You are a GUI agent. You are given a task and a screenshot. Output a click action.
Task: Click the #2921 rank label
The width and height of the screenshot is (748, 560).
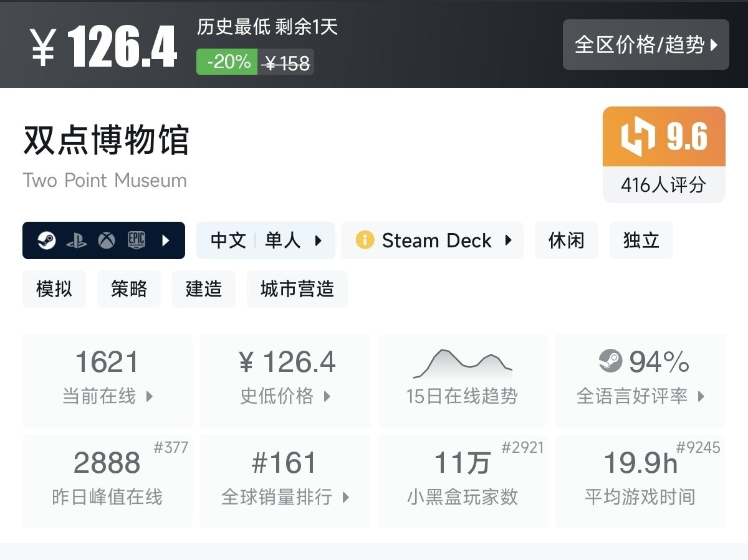point(522,448)
